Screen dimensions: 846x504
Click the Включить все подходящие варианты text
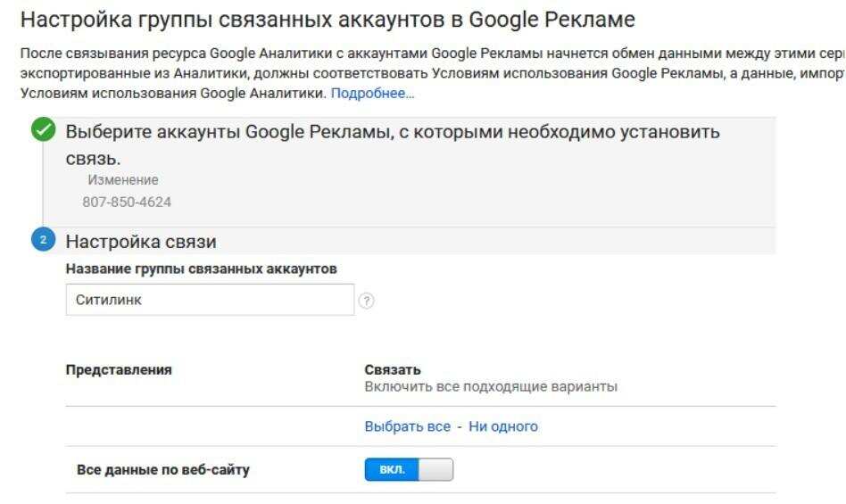491,387
